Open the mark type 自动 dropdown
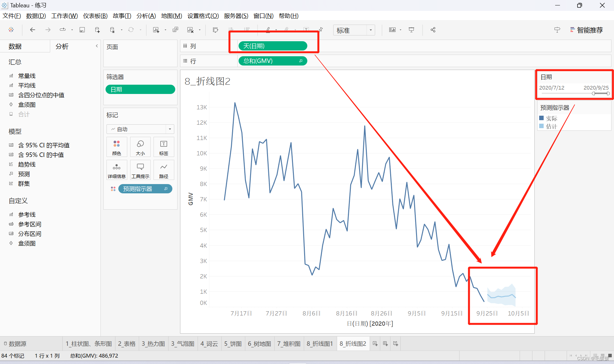 tap(140, 129)
